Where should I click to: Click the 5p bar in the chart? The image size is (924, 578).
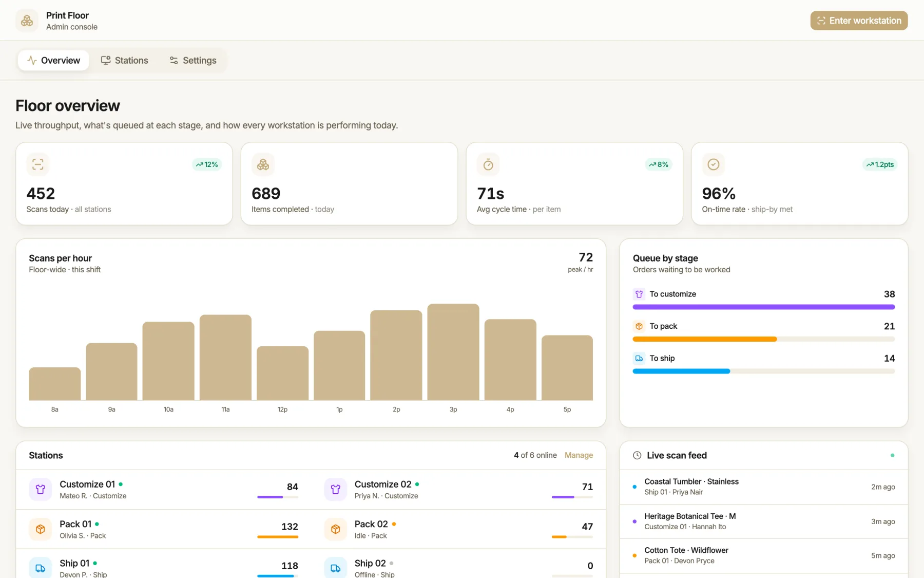[x=567, y=368]
